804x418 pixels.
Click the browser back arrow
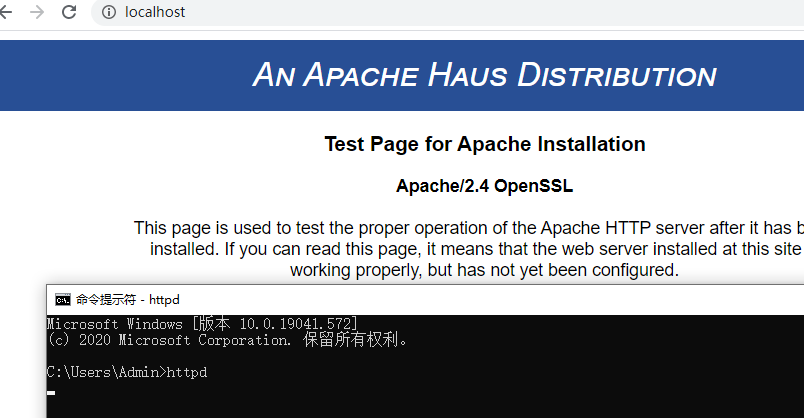click(5, 12)
